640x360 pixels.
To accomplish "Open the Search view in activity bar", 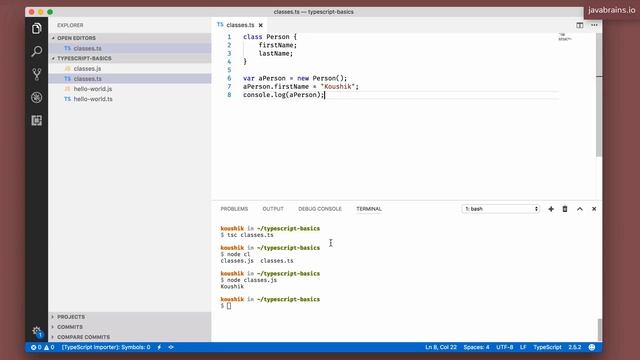I will point(36,51).
